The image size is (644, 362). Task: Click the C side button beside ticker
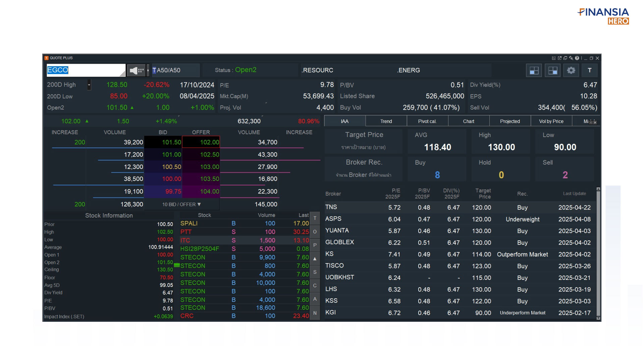[315, 286]
